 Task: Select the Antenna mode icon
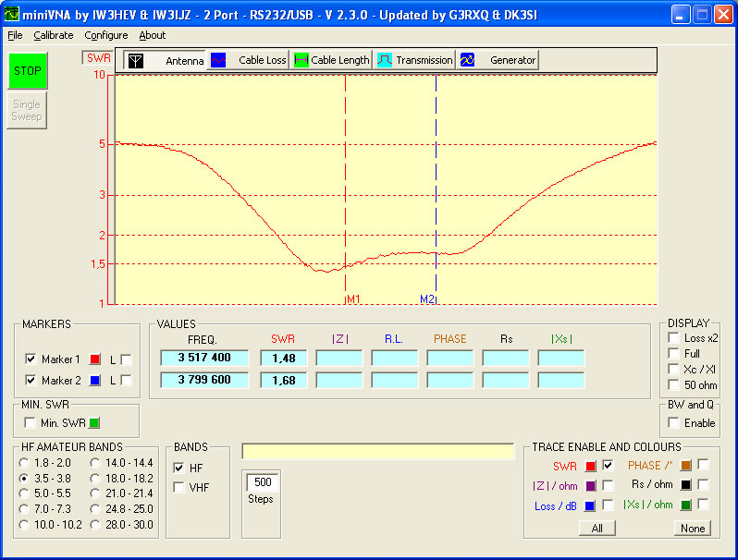136,60
